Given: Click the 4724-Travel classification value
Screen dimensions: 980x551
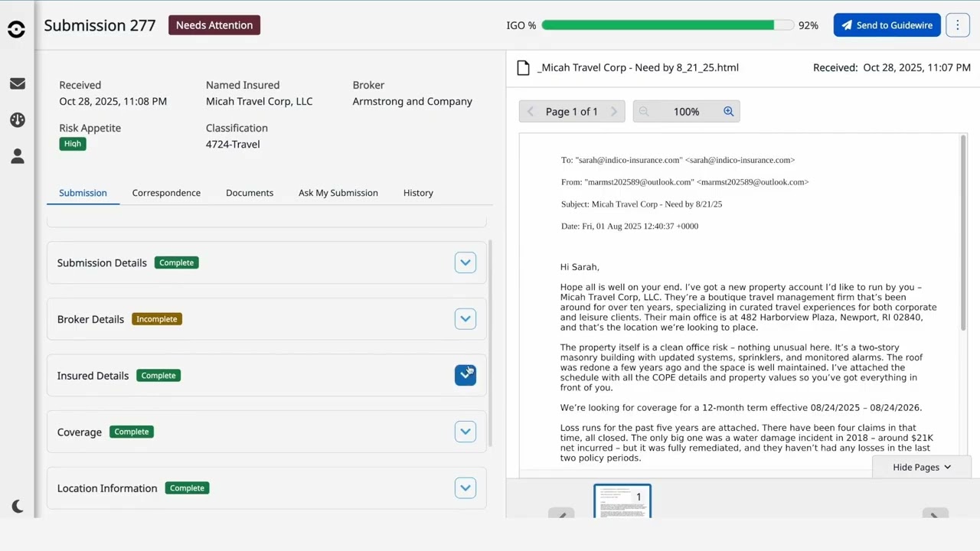Looking at the screenshot, I should pos(233,144).
